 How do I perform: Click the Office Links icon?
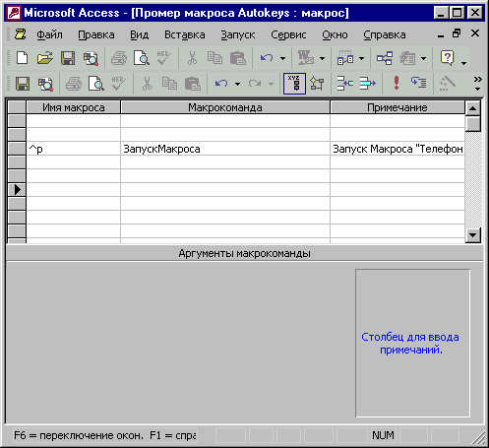pos(306,58)
